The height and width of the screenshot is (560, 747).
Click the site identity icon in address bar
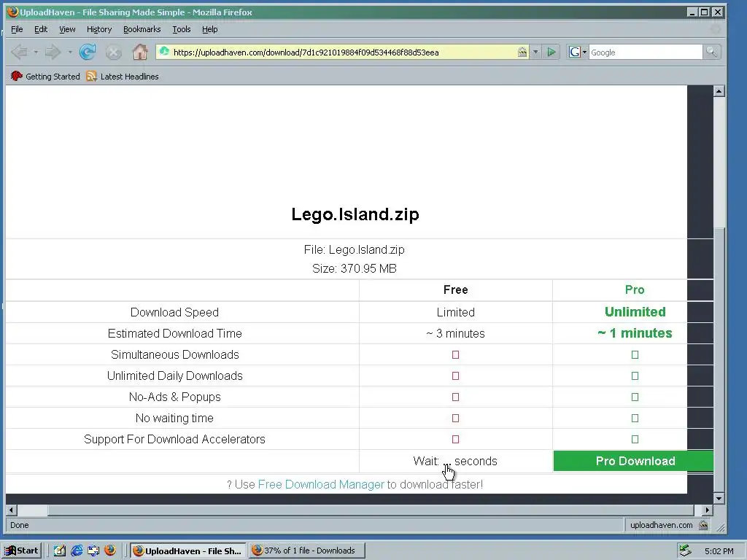click(164, 52)
